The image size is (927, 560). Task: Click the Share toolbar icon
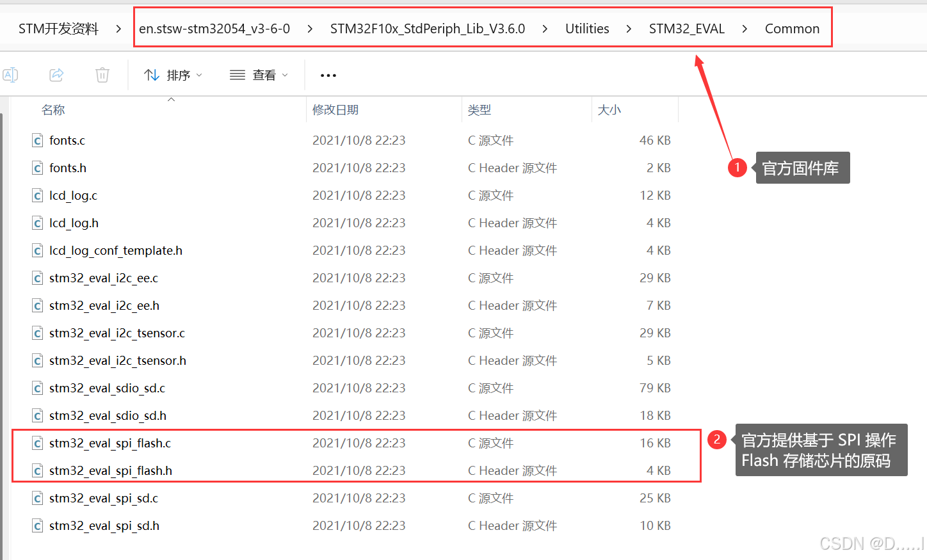click(x=56, y=75)
